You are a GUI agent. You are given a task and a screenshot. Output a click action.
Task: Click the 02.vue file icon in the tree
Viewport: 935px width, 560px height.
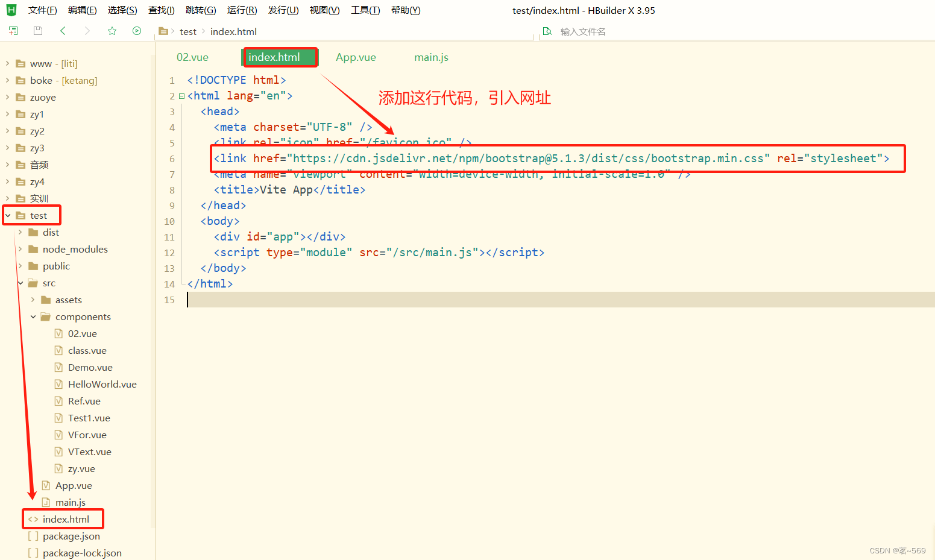(x=58, y=333)
